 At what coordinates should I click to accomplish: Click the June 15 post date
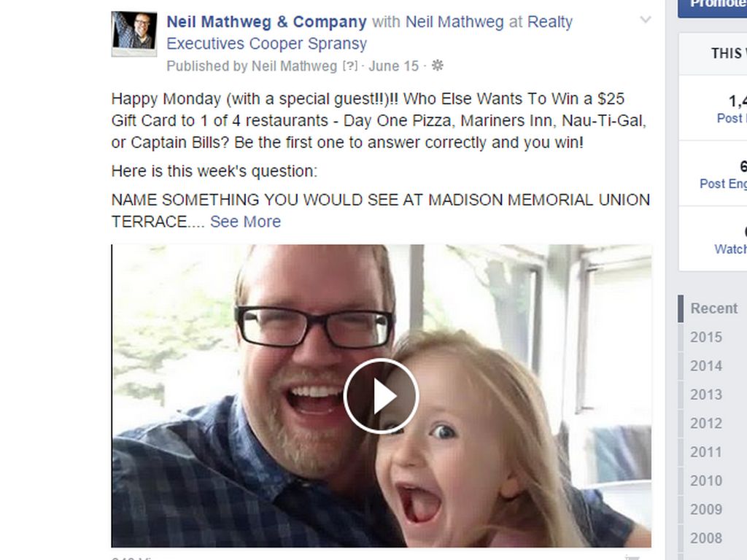pos(393,66)
